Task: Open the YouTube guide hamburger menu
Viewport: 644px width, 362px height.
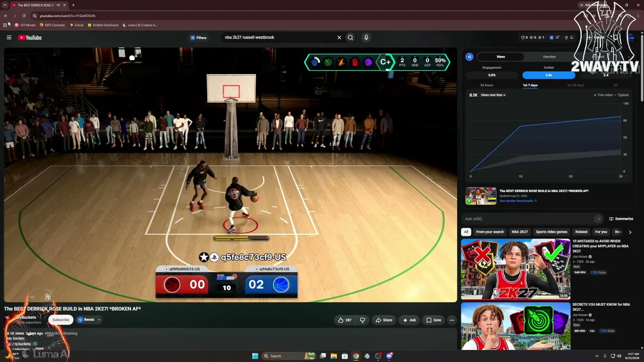Action: click(9, 37)
